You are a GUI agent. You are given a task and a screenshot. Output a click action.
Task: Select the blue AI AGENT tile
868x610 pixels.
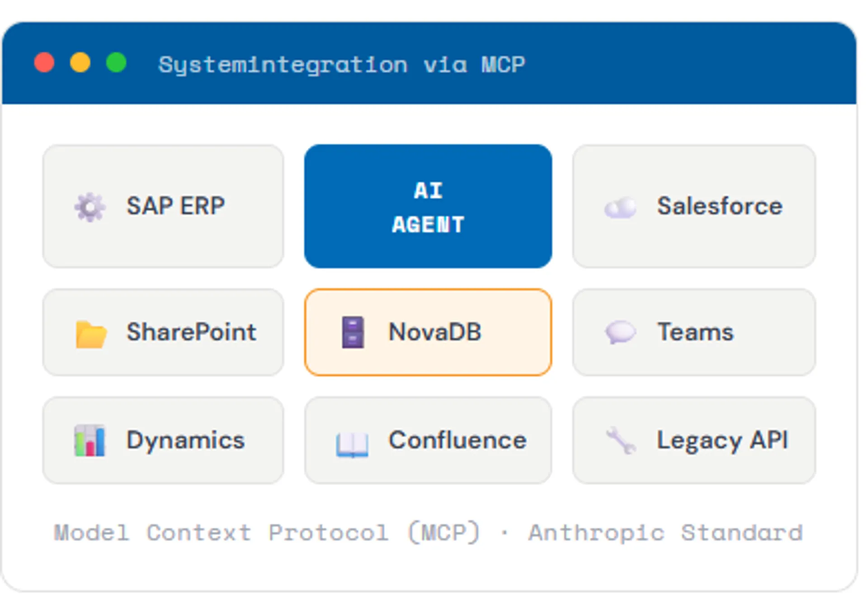click(428, 207)
